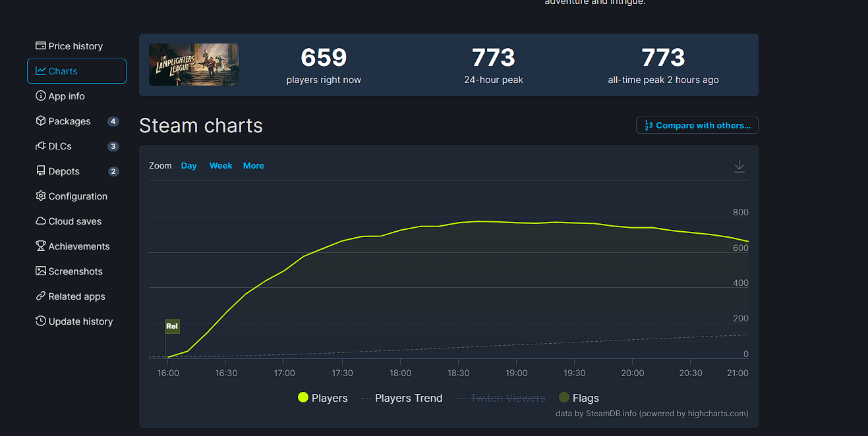
Task: Enable the Twitch Viewers series
Action: 500,398
